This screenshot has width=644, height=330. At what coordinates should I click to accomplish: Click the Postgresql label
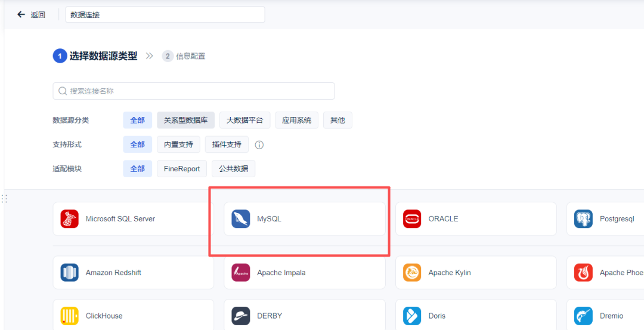pos(617,219)
